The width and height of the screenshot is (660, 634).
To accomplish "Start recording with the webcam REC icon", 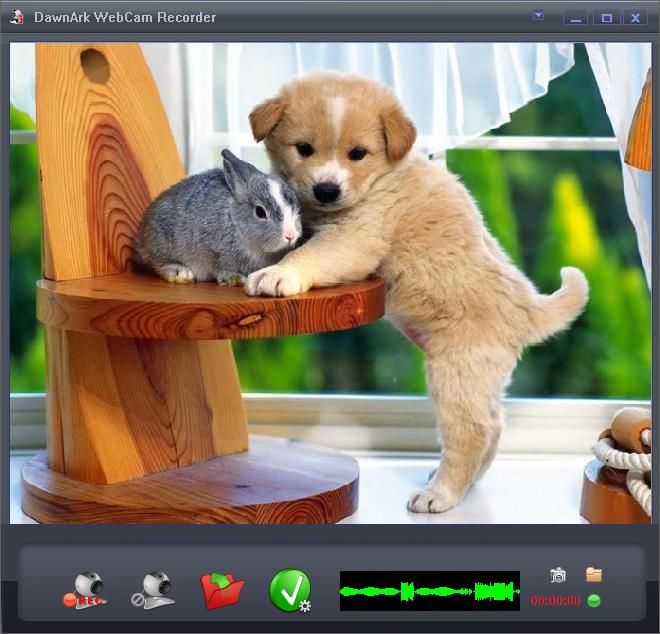I will coord(85,590).
